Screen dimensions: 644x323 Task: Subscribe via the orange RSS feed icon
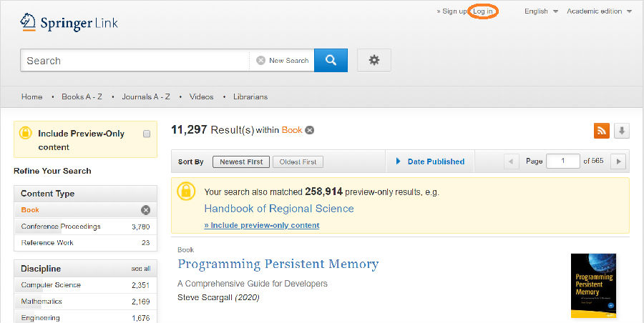coord(601,130)
